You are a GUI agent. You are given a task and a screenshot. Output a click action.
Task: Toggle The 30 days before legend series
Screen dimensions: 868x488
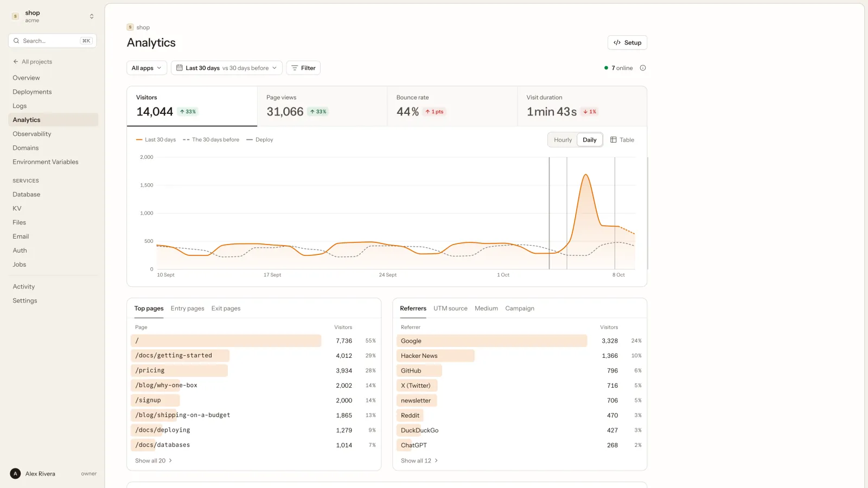(x=211, y=140)
